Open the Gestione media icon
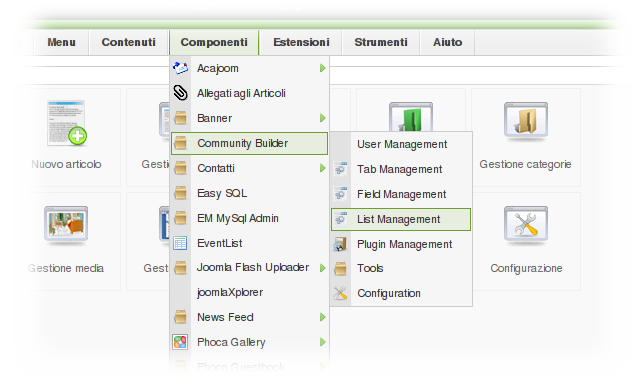This screenshot has width=633, height=378. coord(66,225)
